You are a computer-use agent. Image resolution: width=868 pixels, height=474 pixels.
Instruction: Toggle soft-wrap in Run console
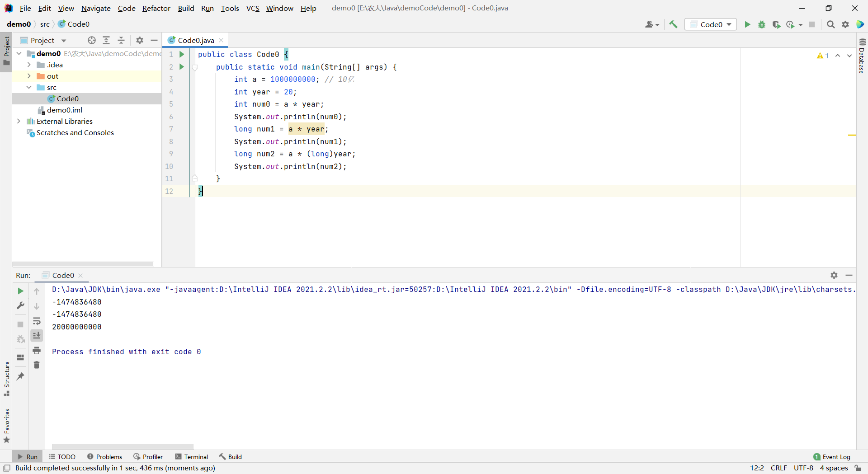(x=37, y=321)
